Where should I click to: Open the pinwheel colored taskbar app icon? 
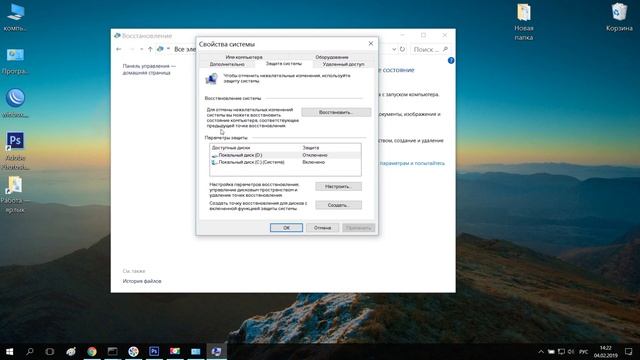click(133, 351)
